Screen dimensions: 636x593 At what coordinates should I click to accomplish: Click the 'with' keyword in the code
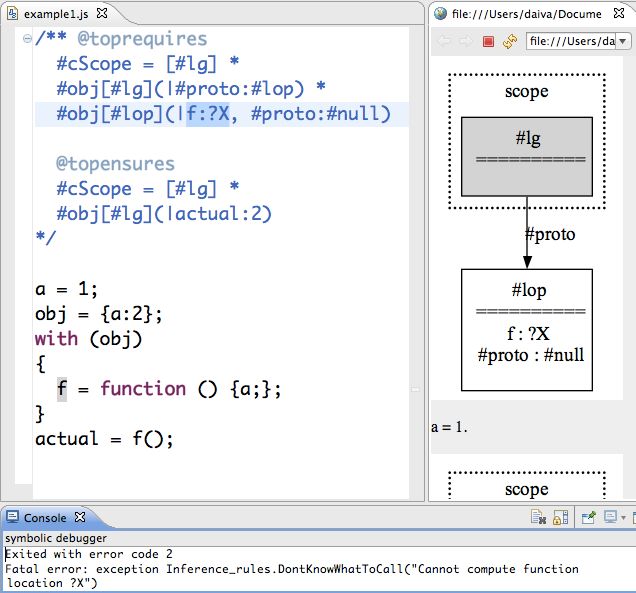pos(56,339)
